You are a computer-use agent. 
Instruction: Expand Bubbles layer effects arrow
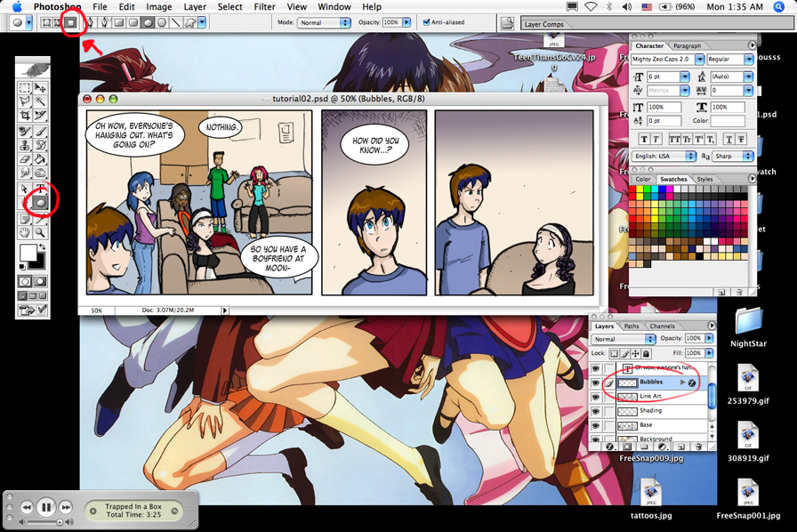click(x=682, y=382)
